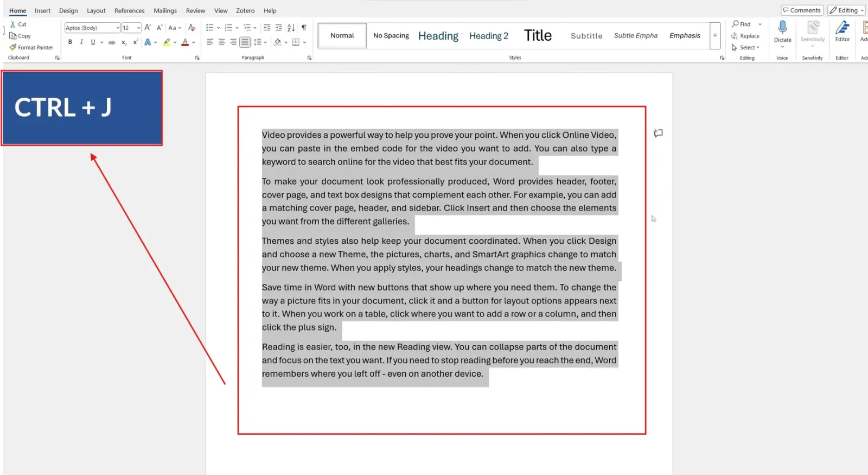
Task: Increase font size with grow font icon
Action: 148,28
